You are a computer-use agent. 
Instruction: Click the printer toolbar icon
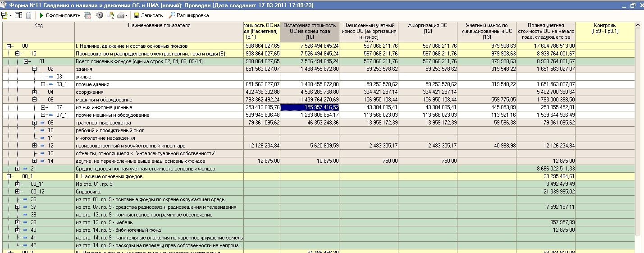[x=120, y=15]
